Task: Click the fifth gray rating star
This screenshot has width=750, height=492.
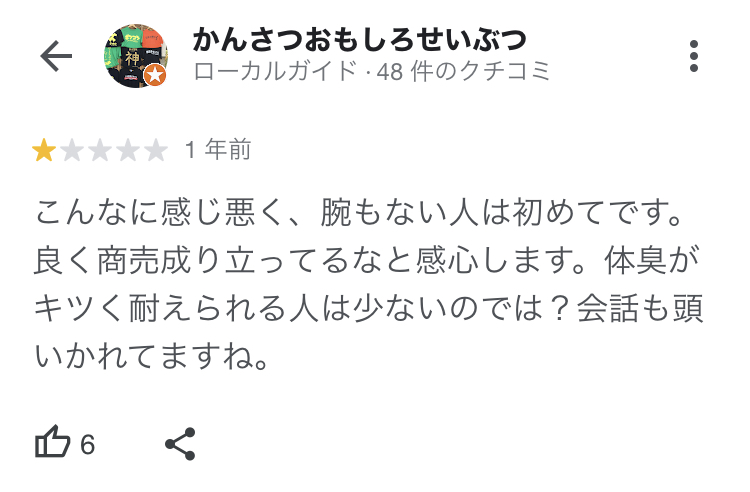Action: pos(156,150)
